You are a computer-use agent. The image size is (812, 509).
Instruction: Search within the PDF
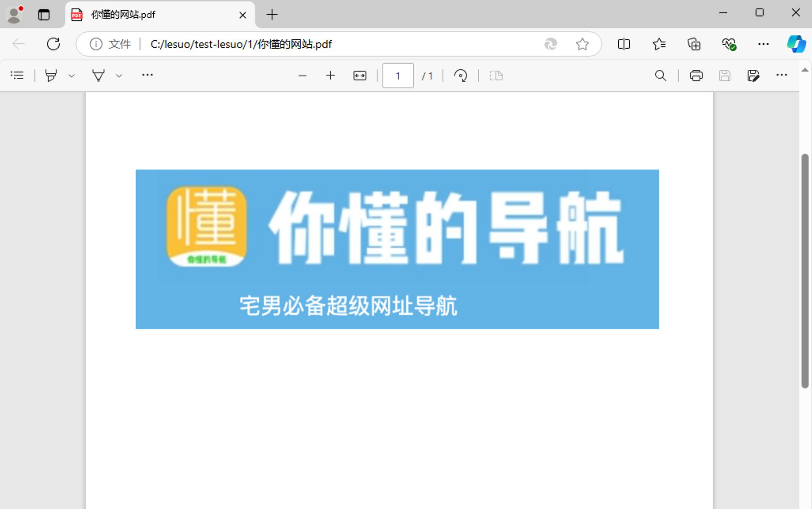661,75
